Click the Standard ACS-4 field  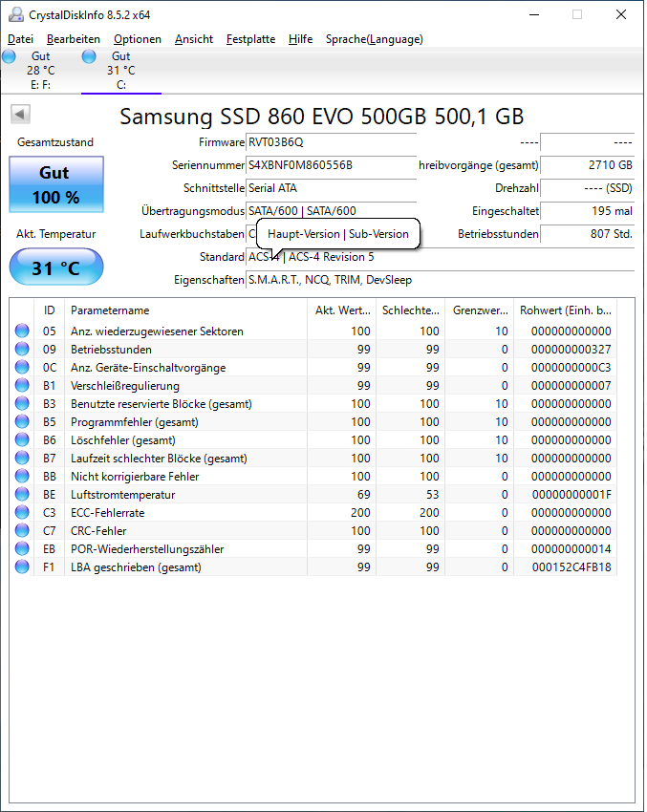pos(440,256)
